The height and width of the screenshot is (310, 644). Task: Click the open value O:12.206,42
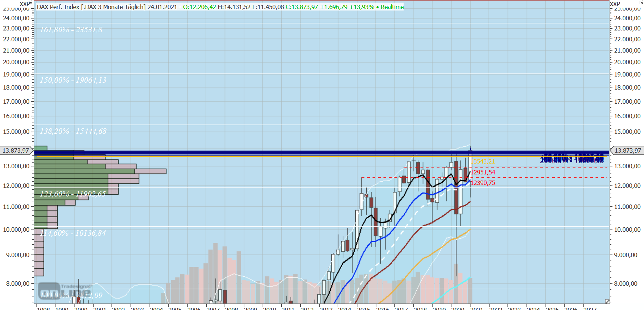pos(199,7)
